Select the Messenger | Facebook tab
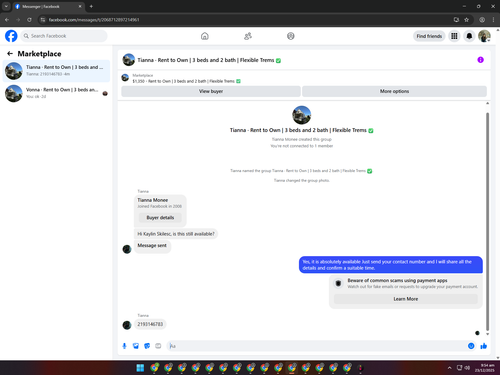Image resolution: width=500 pixels, height=375 pixels. coord(48,6)
